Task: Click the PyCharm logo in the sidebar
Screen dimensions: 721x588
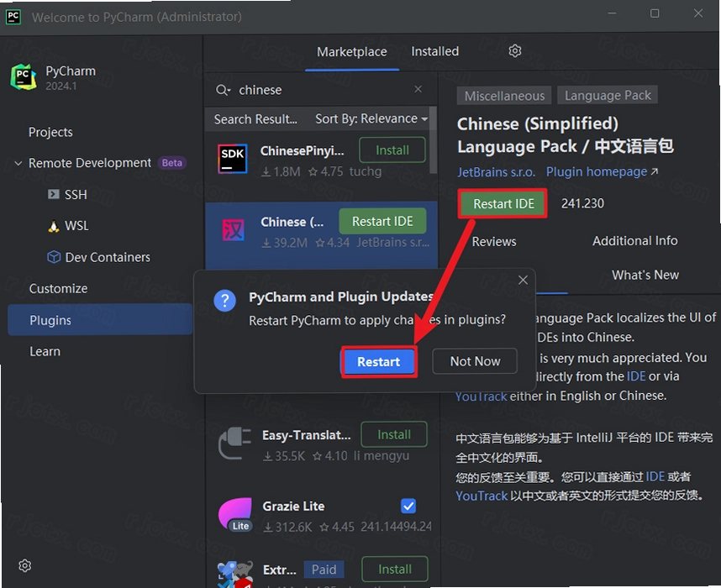Action: pos(23,76)
